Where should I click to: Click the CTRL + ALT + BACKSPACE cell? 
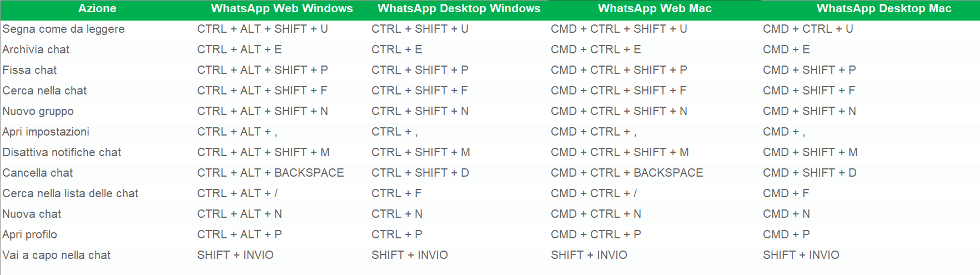coord(270,173)
